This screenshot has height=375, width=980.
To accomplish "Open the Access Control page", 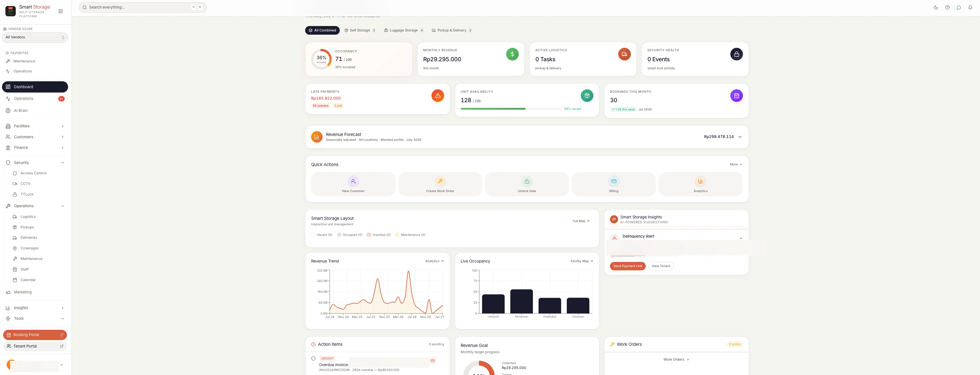I will 33,173.
